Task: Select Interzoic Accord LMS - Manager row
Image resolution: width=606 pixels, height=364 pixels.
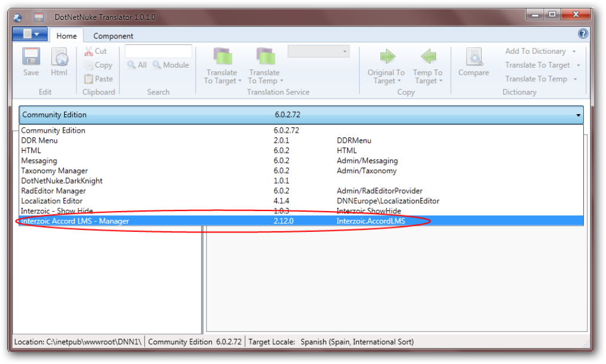Action: click(x=301, y=221)
